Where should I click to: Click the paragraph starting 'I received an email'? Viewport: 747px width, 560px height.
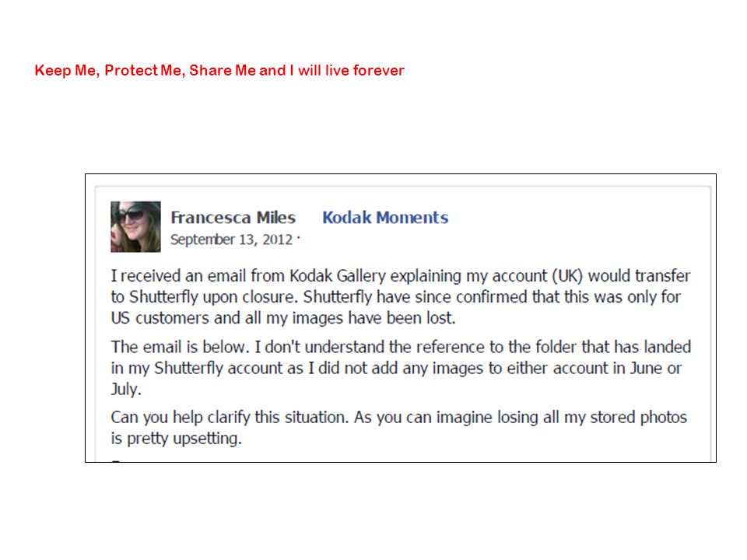pyautogui.click(x=401, y=296)
